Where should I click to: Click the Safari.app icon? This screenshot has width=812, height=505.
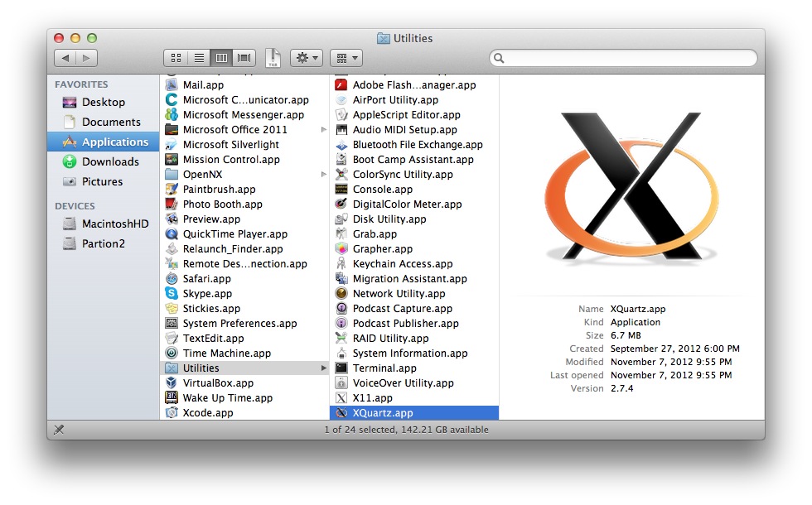[x=172, y=279]
